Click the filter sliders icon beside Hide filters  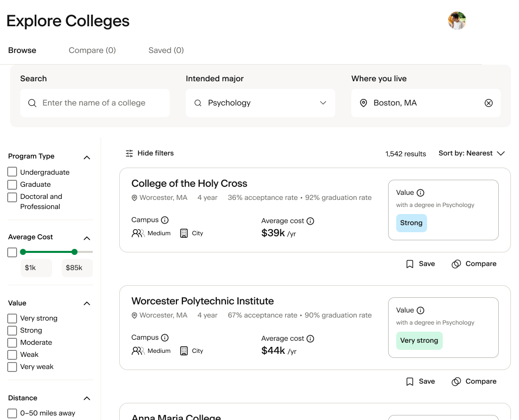pyautogui.click(x=129, y=153)
